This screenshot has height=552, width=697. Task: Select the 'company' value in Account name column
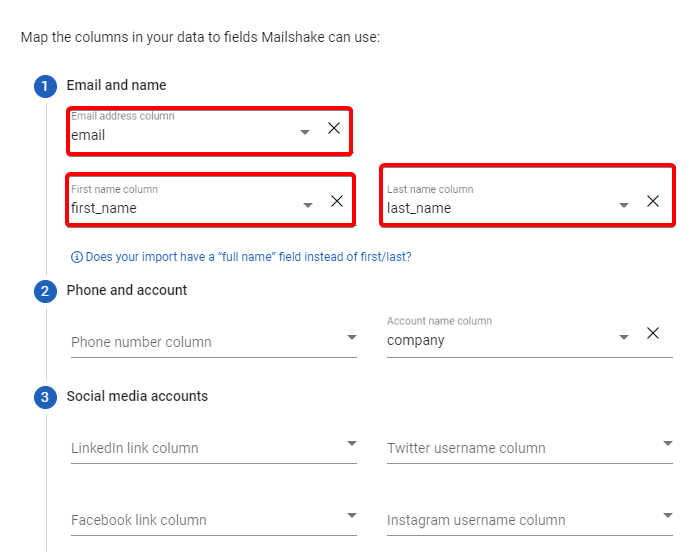click(x=415, y=340)
